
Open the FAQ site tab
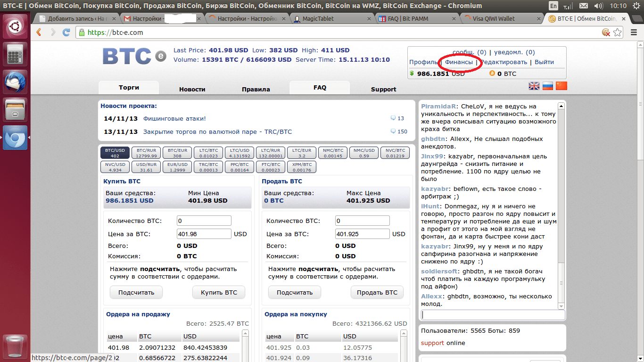(320, 88)
